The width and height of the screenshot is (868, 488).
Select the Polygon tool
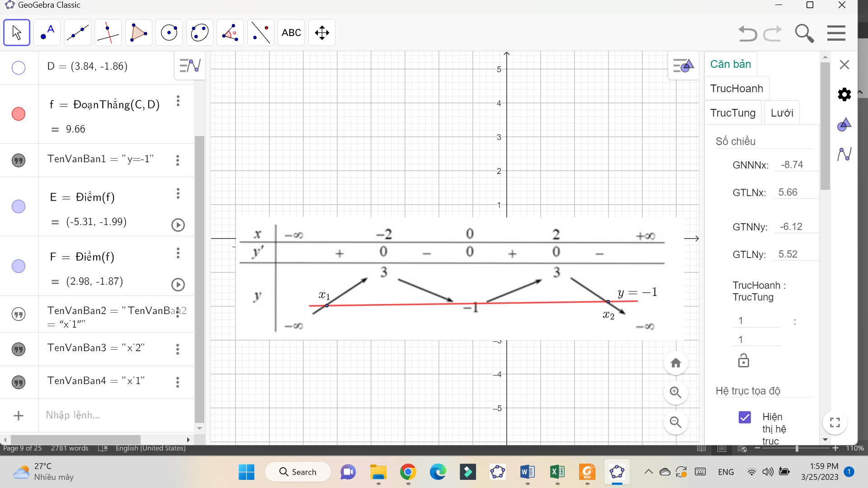[x=138, y=33]
